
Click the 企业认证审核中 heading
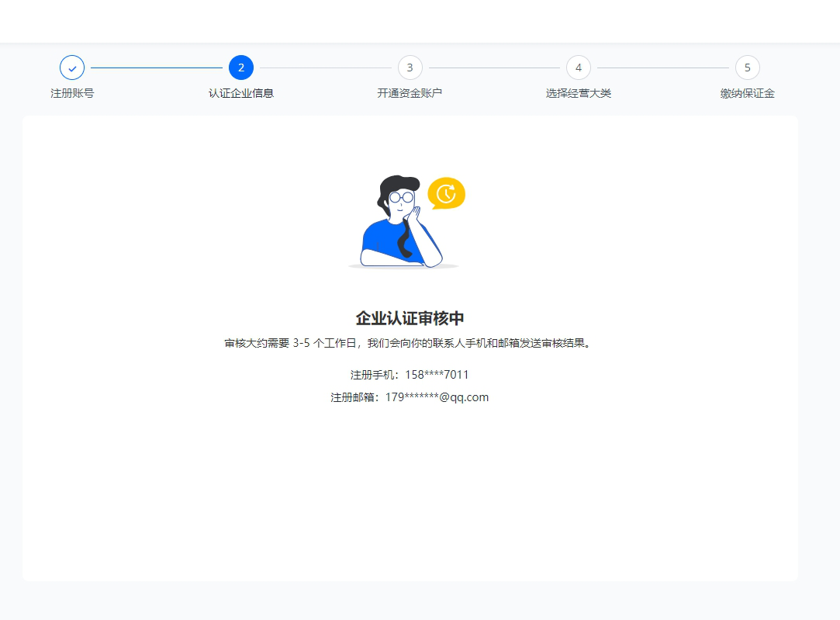410,318
